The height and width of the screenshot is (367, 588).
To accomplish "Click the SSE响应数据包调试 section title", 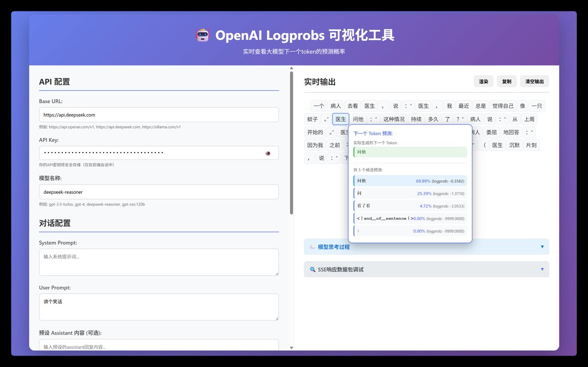I will pyautogui.click(x=341, y=269).
